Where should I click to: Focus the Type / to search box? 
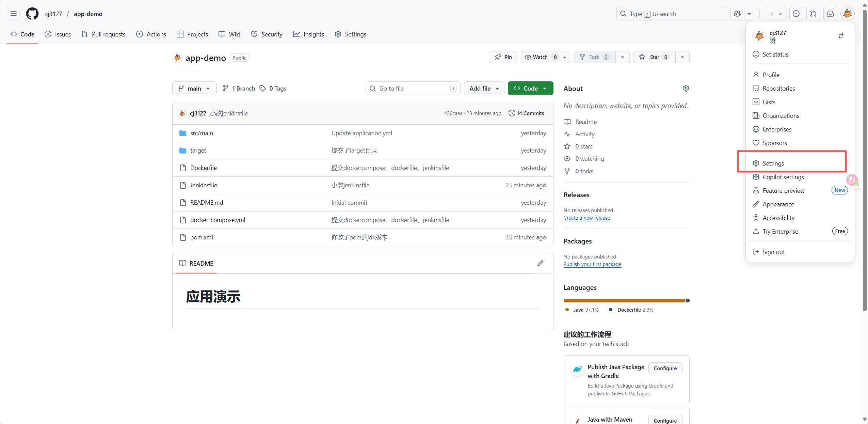pyautogui.click(x=671, y=14)
